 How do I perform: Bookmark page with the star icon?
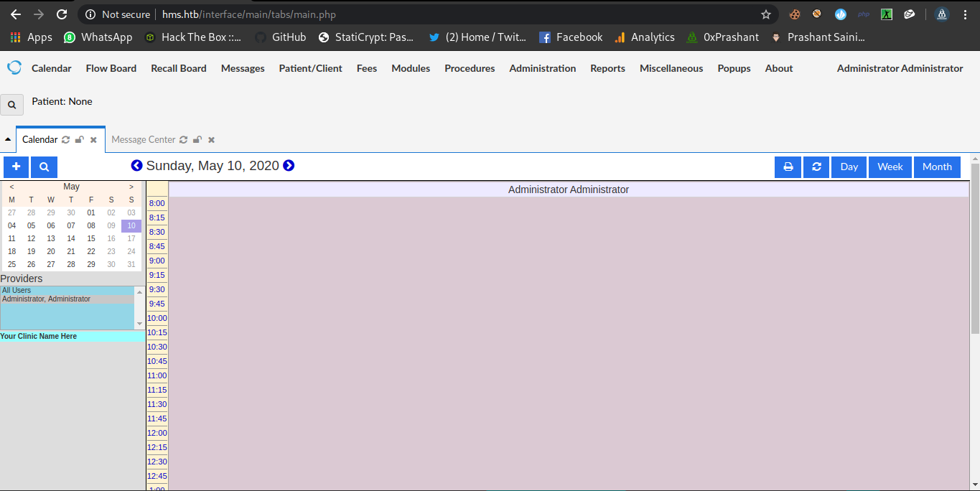[x=766, y=14]
